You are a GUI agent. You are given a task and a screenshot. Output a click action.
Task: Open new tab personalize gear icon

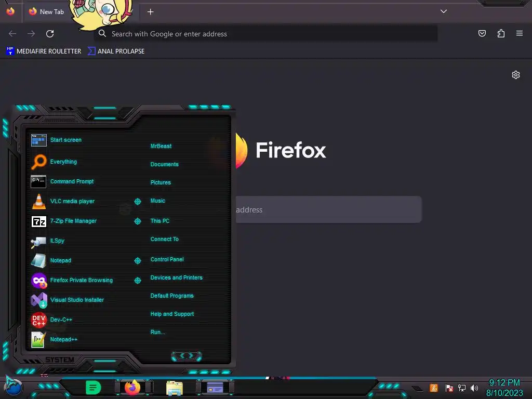(x=516, y=75)
